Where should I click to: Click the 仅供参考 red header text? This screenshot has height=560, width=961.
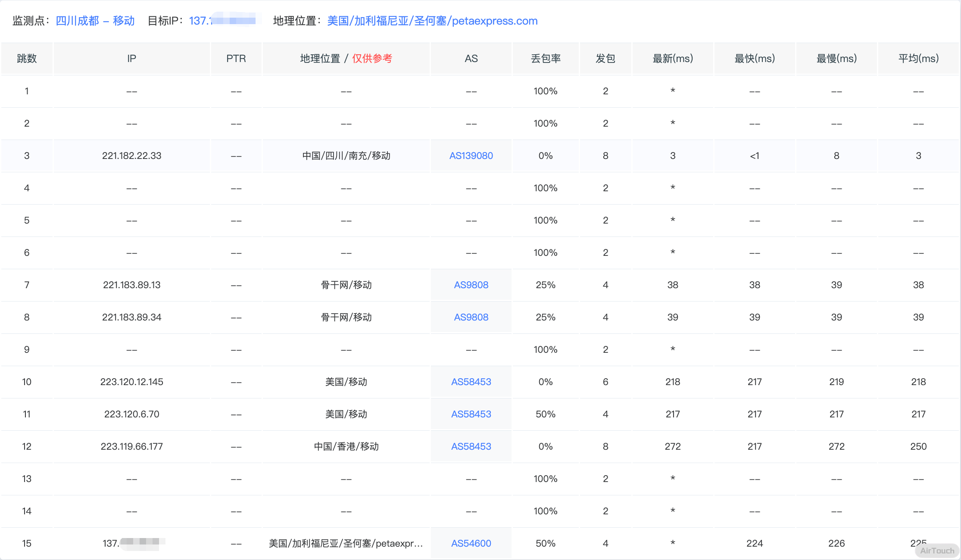pos(372,59)
